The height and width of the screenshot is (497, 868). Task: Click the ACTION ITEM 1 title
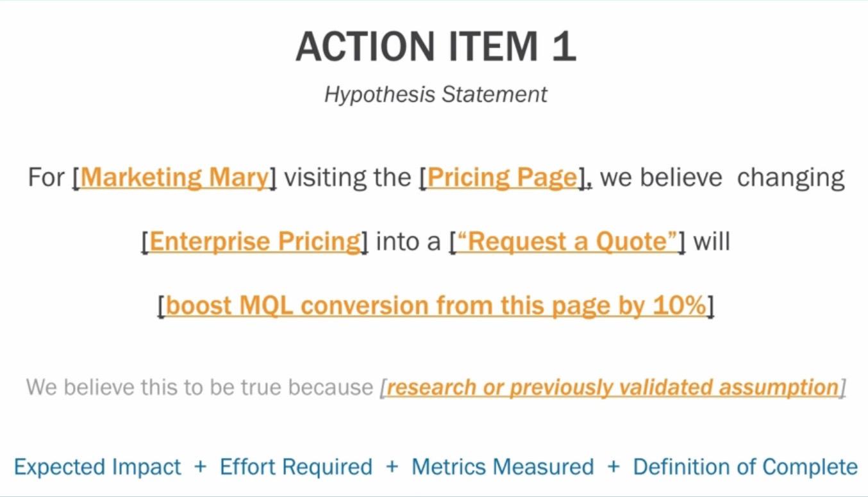click(x=436, y=47)
